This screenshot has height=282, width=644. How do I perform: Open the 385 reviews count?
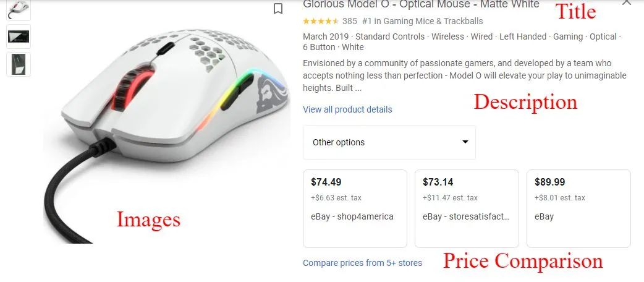coord(350,21)
